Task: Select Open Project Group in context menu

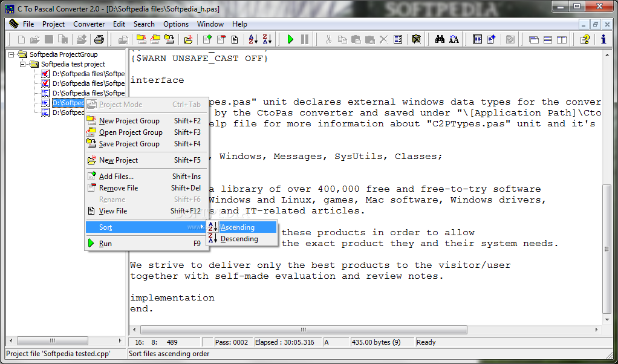Action: coord(146,132)
